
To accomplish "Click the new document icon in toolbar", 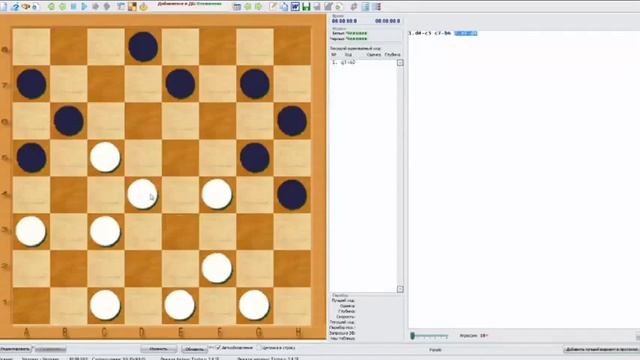I will (3, 7).
